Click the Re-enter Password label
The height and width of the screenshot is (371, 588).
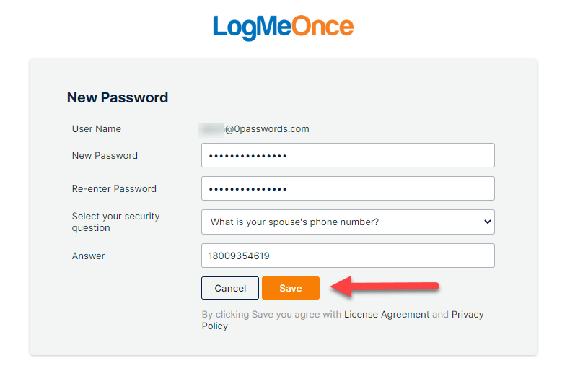114,188
